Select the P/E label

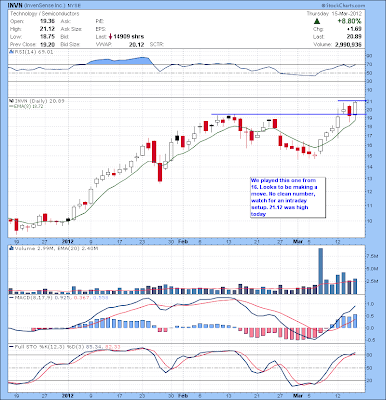click(x=99, y=21)
